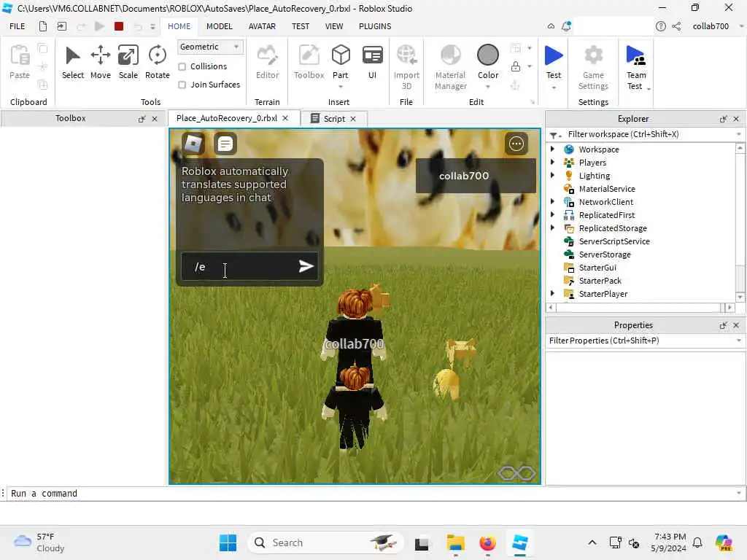Click the new file icon in quick bar

[43, 26]
